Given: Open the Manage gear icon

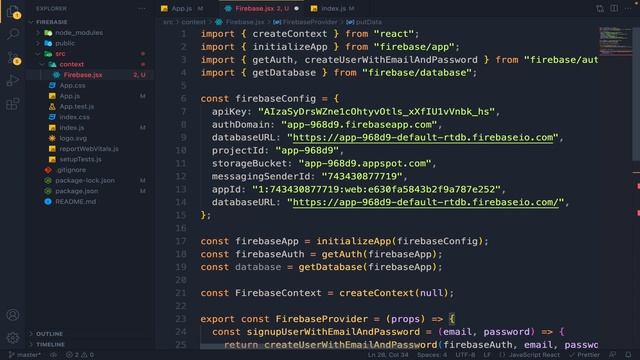Looking at the screenshot, I should tap(13, 338).
